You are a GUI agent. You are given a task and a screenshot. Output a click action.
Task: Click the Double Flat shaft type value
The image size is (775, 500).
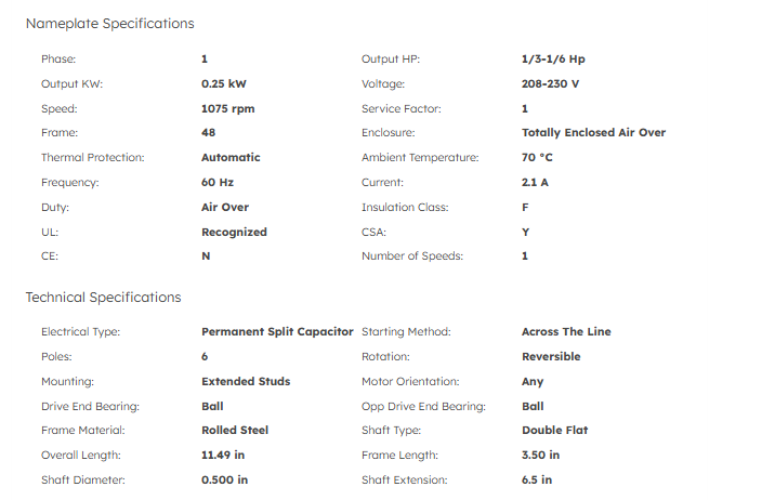pyautogui.click(x=555, y=430)
